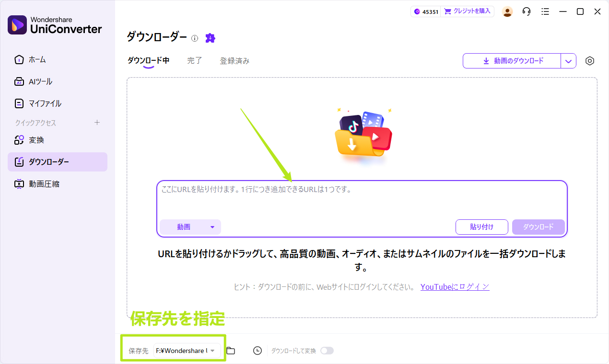Switch to the 完了 tab

click(x=194, y=61)
